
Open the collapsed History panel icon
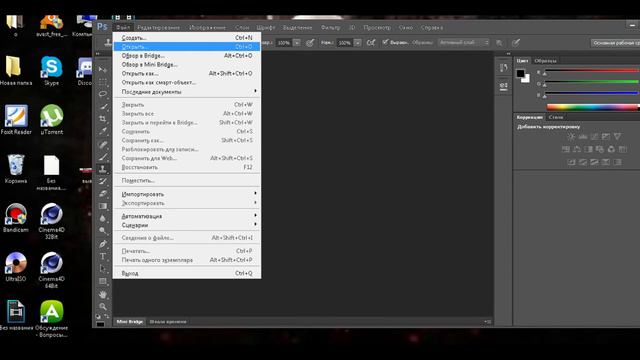coord(503,68)
